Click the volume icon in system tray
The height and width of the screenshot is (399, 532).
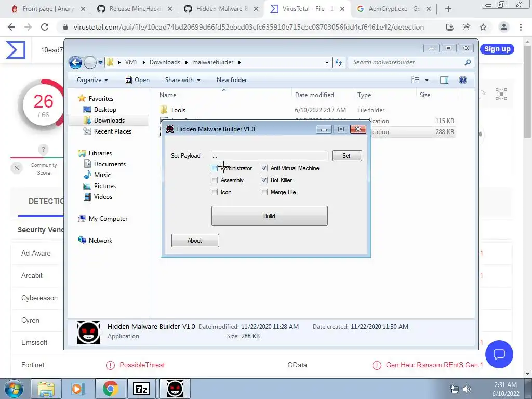point(467,389)
